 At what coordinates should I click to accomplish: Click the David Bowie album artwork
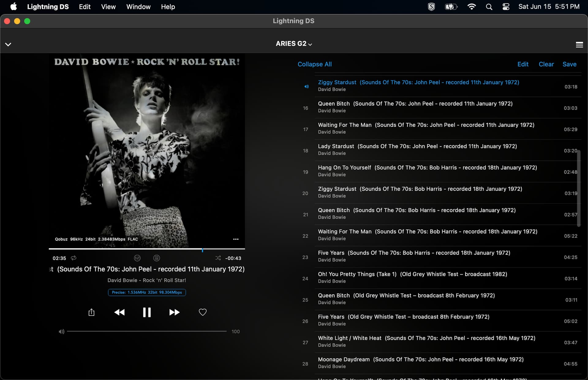(x=147, y=151)
